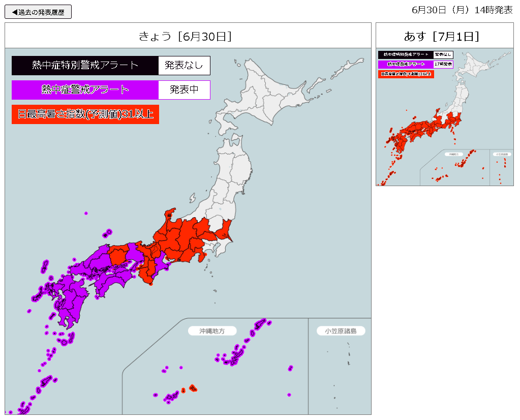Click the purple 熱中症警戒アラート legend label

pos(85,90)
